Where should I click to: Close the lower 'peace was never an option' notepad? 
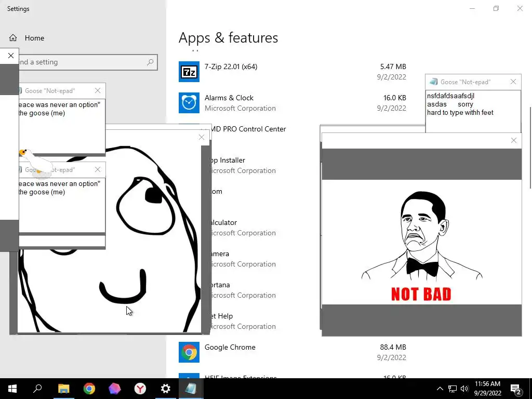click(x=98, y=169)
